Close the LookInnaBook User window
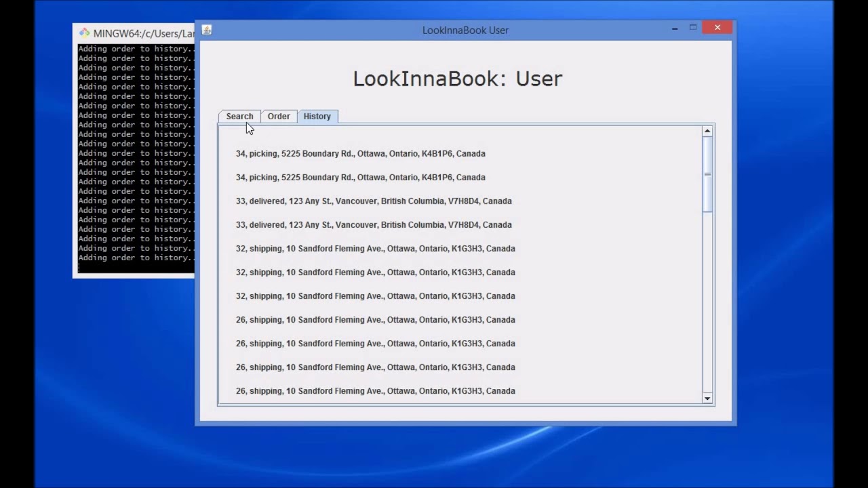Screen dimensions: 868x488 (717, 28)
